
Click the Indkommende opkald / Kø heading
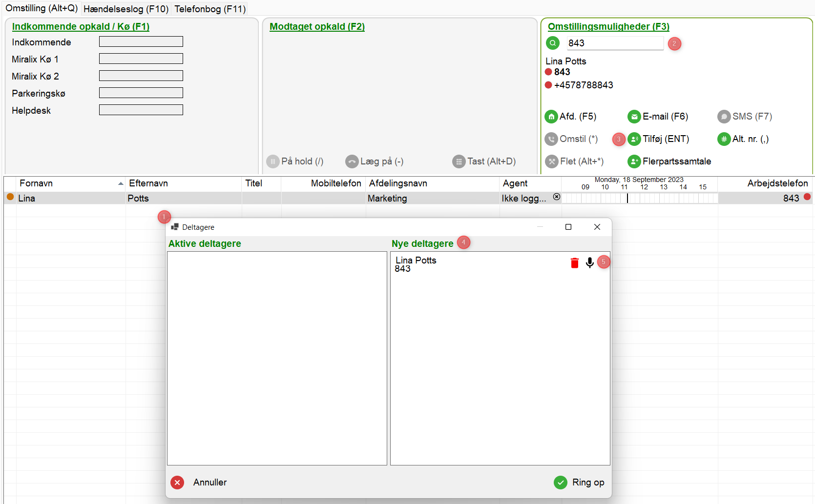tap(81, 27)
